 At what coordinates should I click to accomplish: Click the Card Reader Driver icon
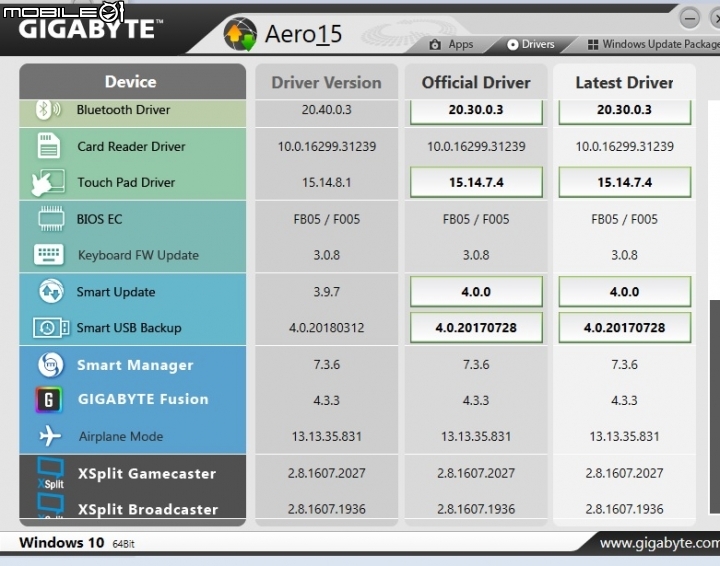tap(49, 146)
